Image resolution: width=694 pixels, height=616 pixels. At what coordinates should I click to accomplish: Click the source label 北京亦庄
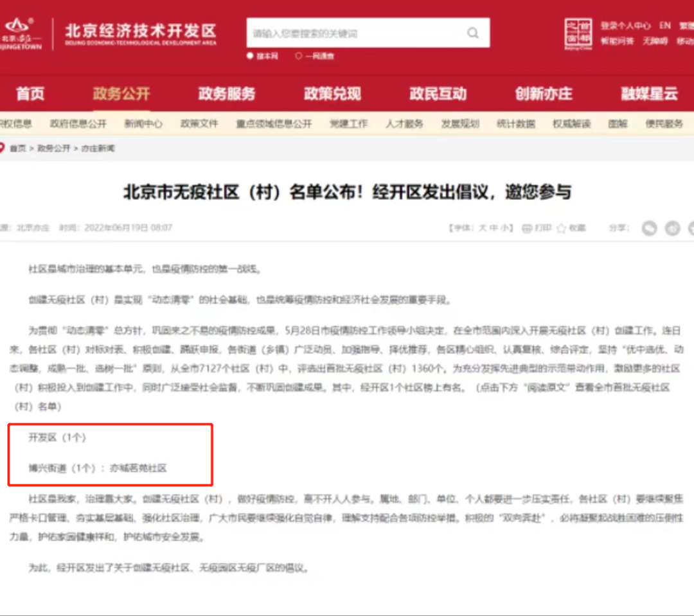(33, 228)
